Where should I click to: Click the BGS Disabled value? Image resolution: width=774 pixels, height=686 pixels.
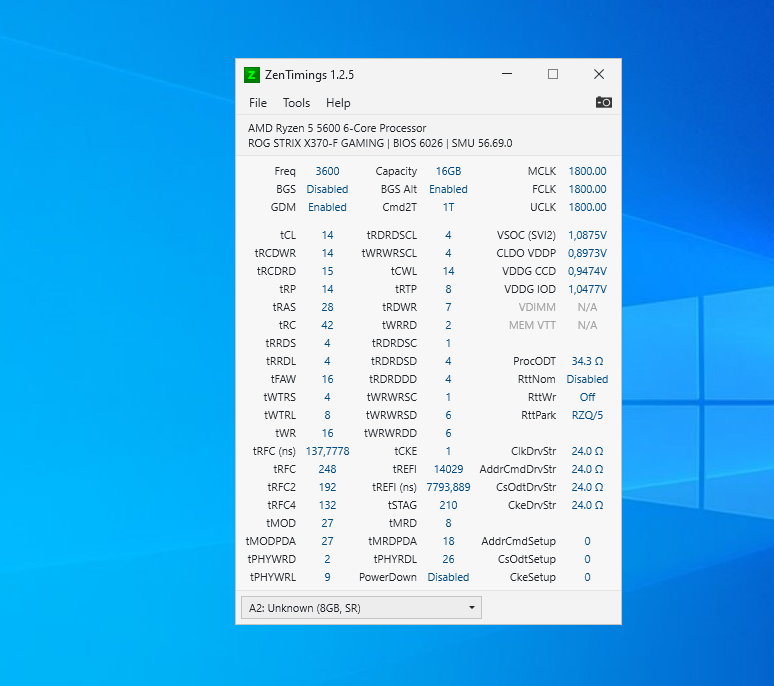[x=327, y=189]
